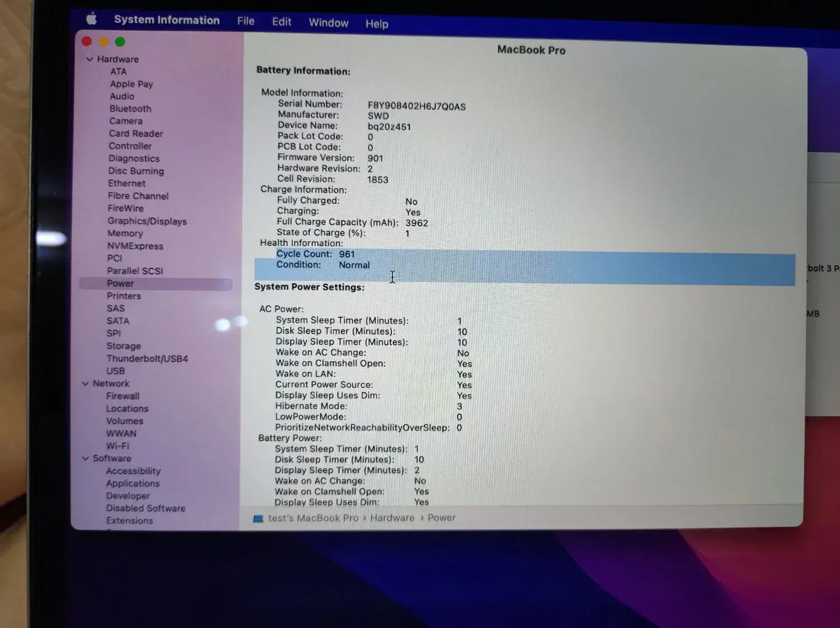The width and height of the screenshot is (840, 628).
Task: Select Parallel SCSI in the sidebar
Action: (x=135, y=271)
